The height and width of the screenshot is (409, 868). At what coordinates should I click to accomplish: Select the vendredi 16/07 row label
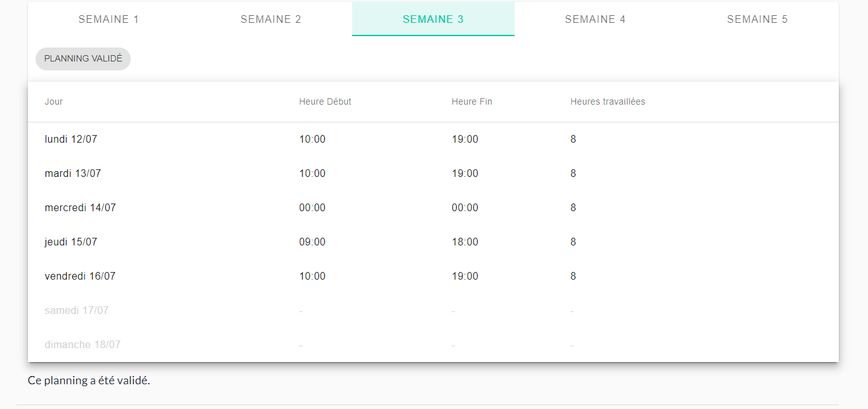[x=80, y=276]
